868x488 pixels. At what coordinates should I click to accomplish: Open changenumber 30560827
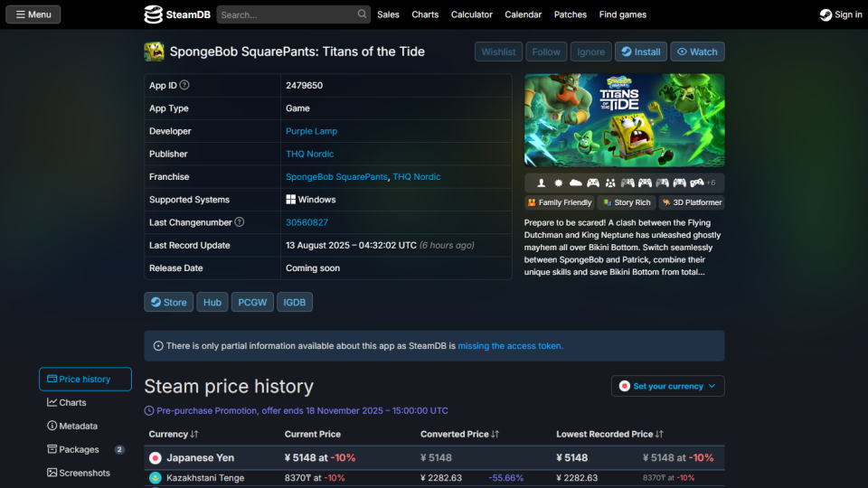tap(307, 222)
